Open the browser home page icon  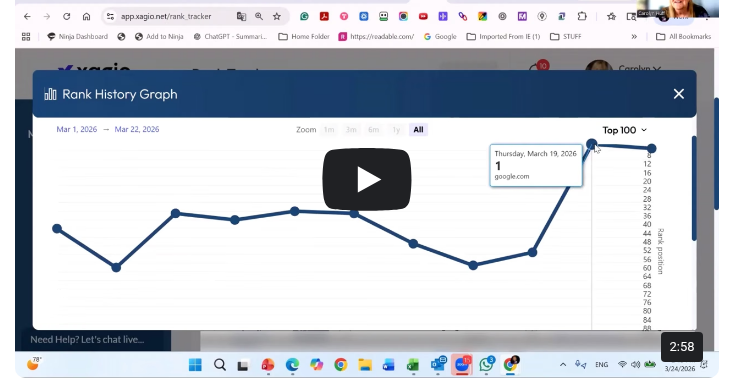click(x=86, y=16)
